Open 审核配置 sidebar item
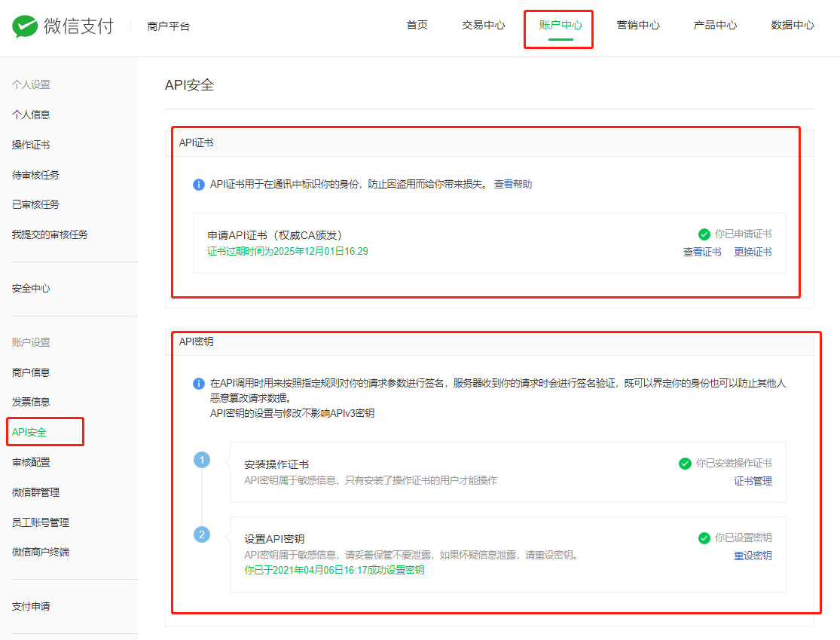The width and height of the screenshot is (840, 640). (x=31, y=462)
